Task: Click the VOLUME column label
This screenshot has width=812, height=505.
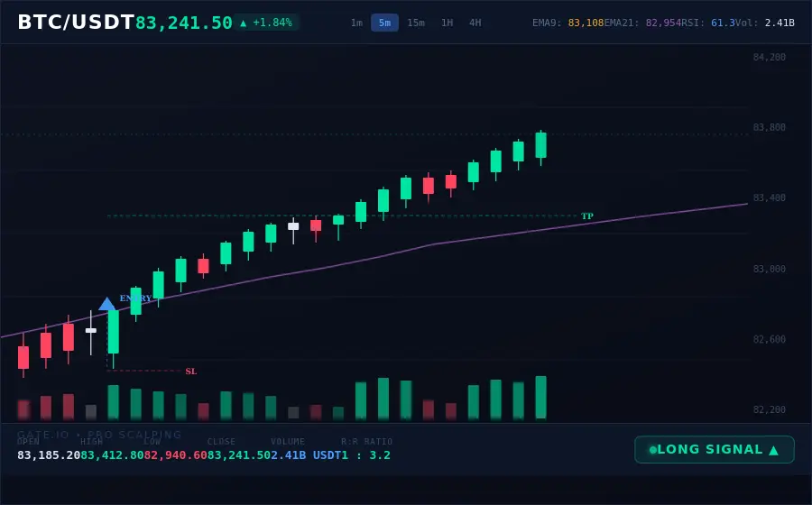Action: (288, 441)
